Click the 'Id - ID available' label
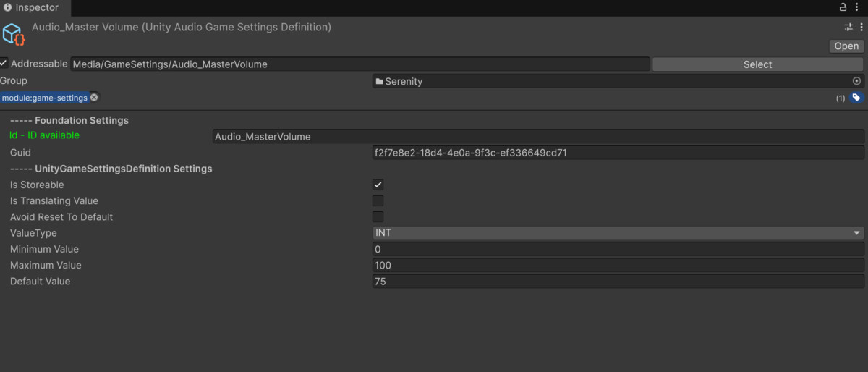The image size is (868, 372). coord(45,135)
